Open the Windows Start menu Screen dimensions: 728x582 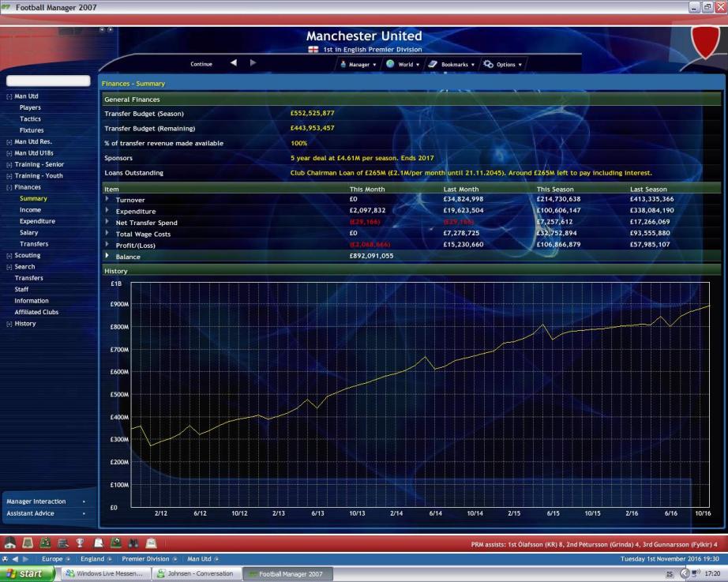28,573
